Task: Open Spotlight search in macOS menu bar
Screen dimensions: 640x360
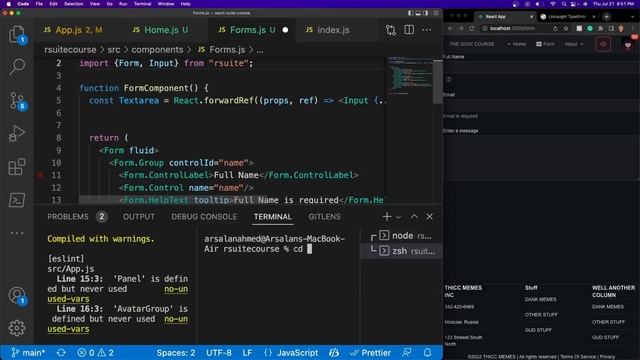Action: 564,4
